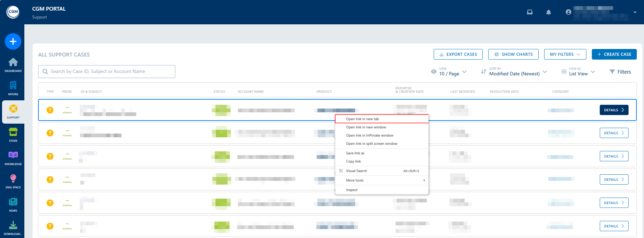The image size is (644, 238).
Task: Open the inbox icon in header
Action: (530, 12)
